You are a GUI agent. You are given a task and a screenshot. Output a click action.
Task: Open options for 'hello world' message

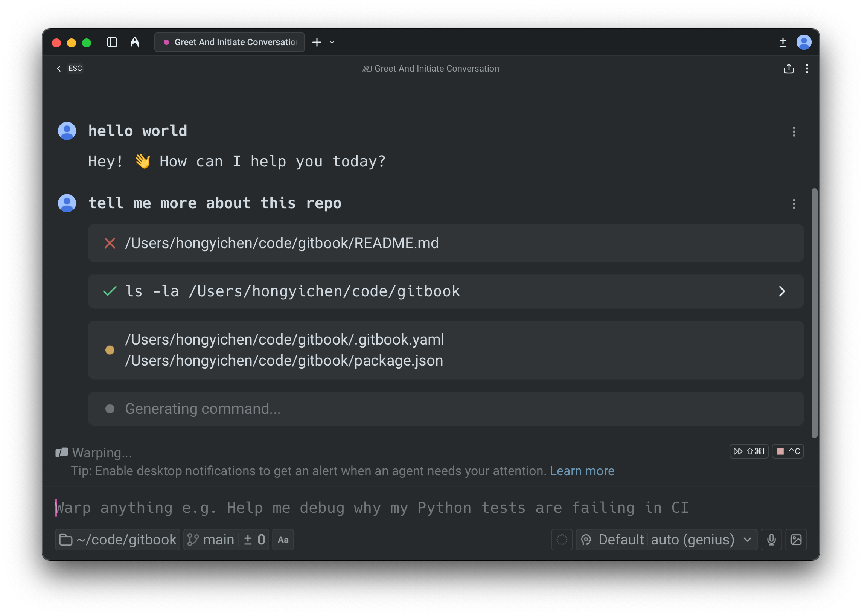point(794,132)
